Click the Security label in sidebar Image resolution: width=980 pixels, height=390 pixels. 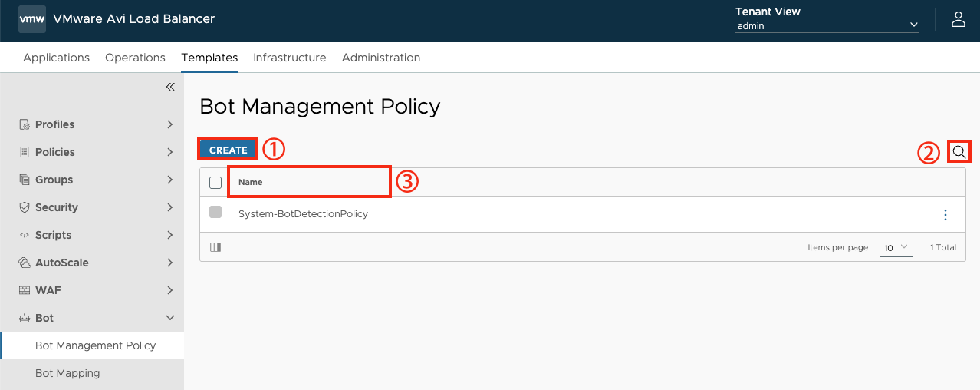pyautogui.click(x=57, y=207)
